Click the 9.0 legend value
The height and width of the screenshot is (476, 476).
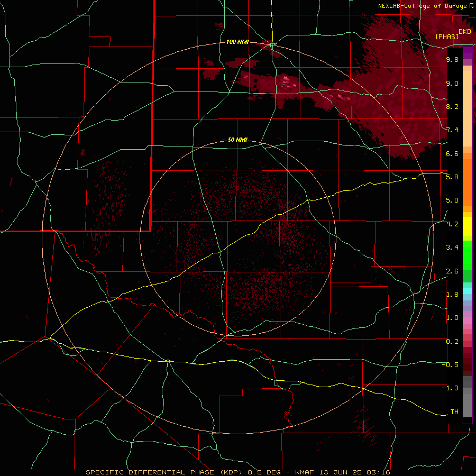pos(452,83)
